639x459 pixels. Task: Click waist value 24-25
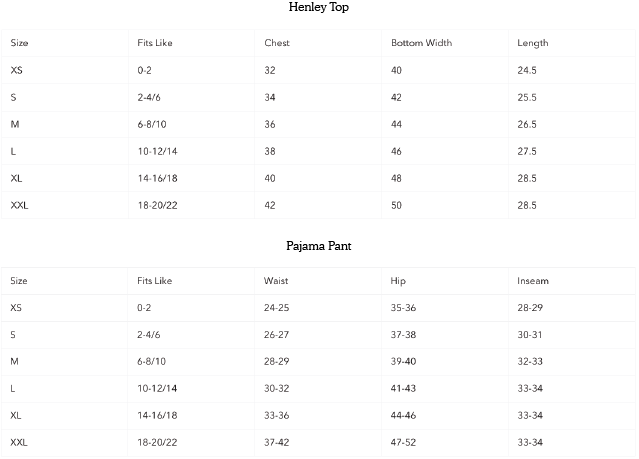(277, 308)
